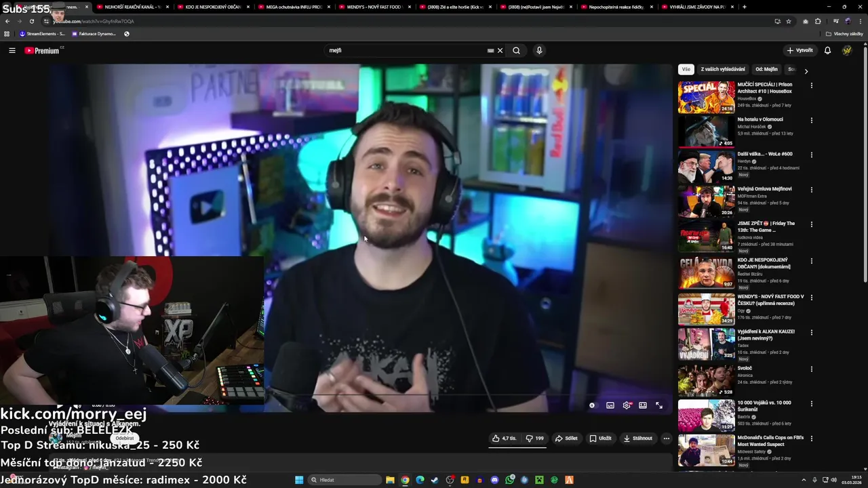Open options for Na hotelu v Olomouci
This screenshot has width=868, height=488.
pyautogui.click(x=811, y=120)
